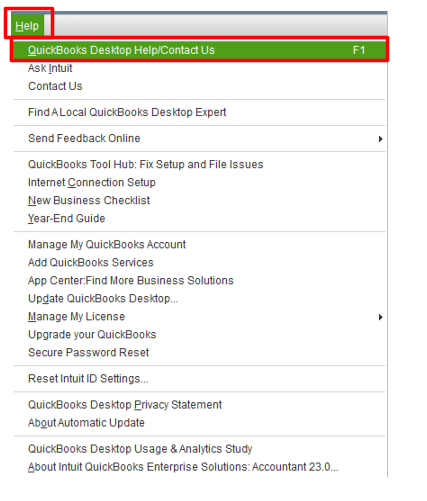
Task: Choose Ask Intuit menu entry
Action: (199, 68)
